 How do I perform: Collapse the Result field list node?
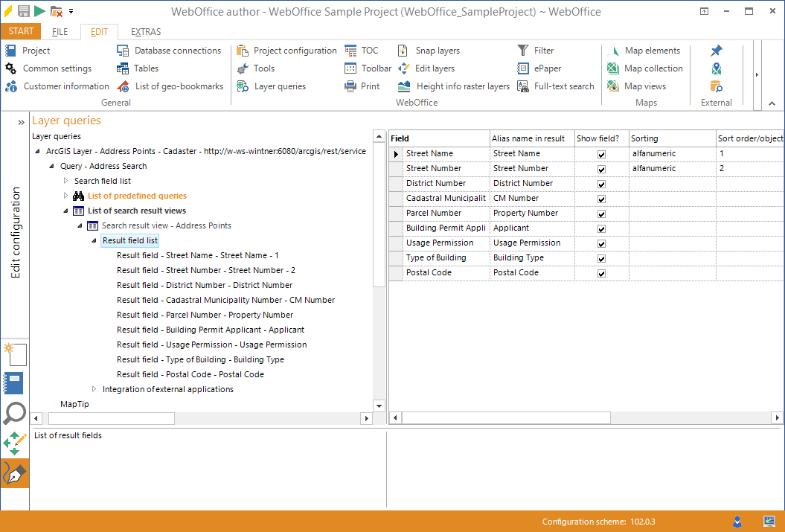pos(94,240)
